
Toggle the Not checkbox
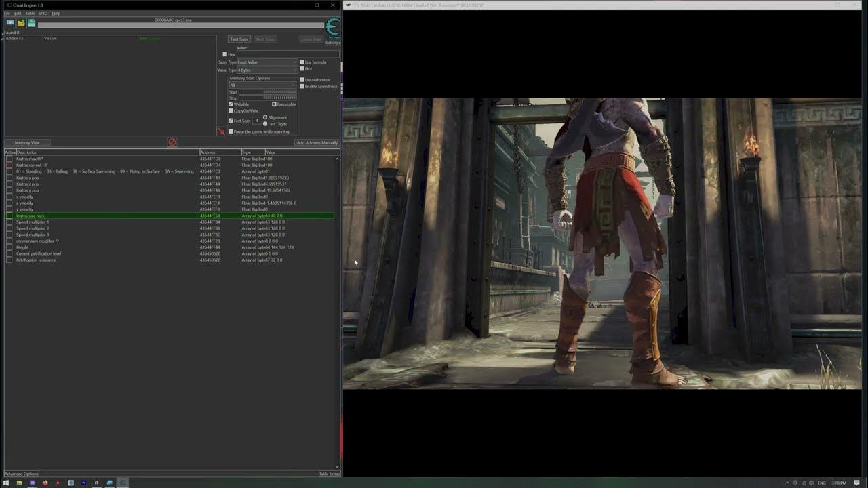(302, 68)
